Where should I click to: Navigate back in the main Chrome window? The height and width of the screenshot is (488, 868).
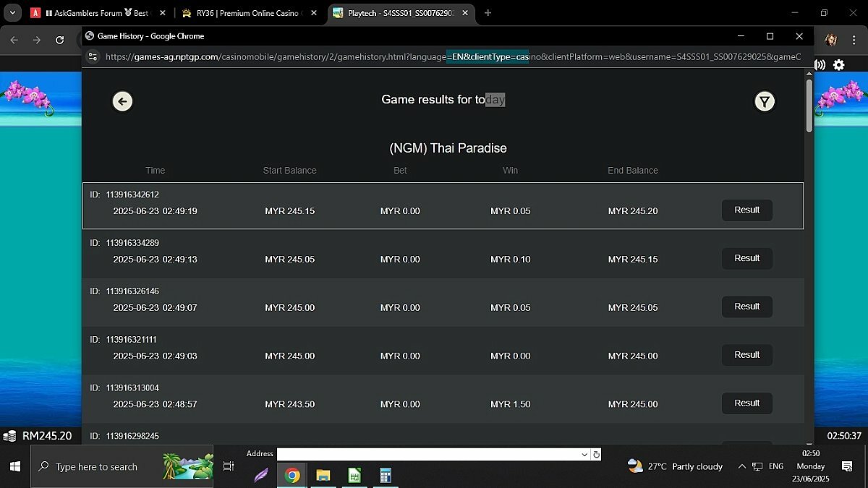click(x=14, y=40)
